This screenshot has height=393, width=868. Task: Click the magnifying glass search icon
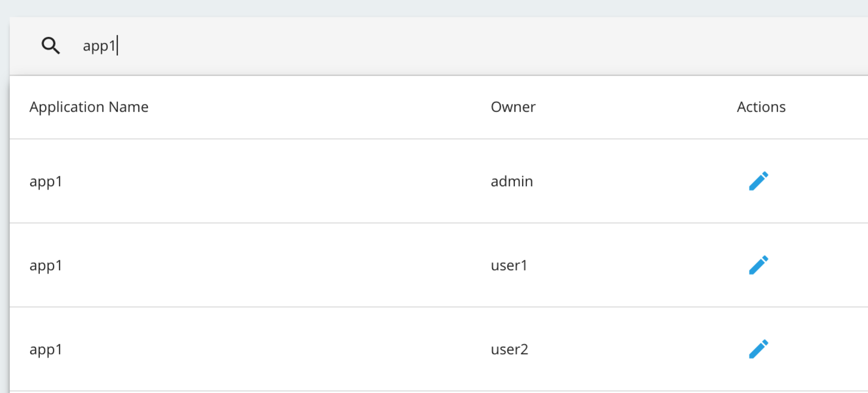(51, 45)
